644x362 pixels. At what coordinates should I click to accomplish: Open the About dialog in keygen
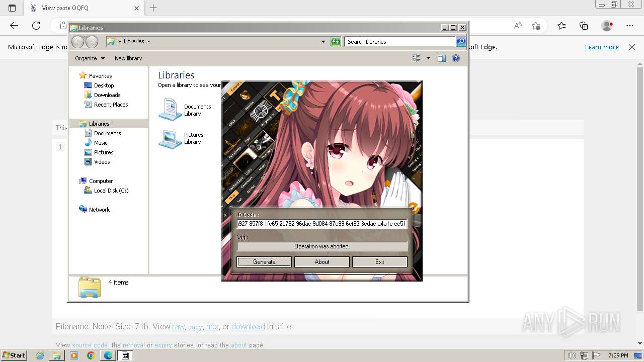click(322, 262)
